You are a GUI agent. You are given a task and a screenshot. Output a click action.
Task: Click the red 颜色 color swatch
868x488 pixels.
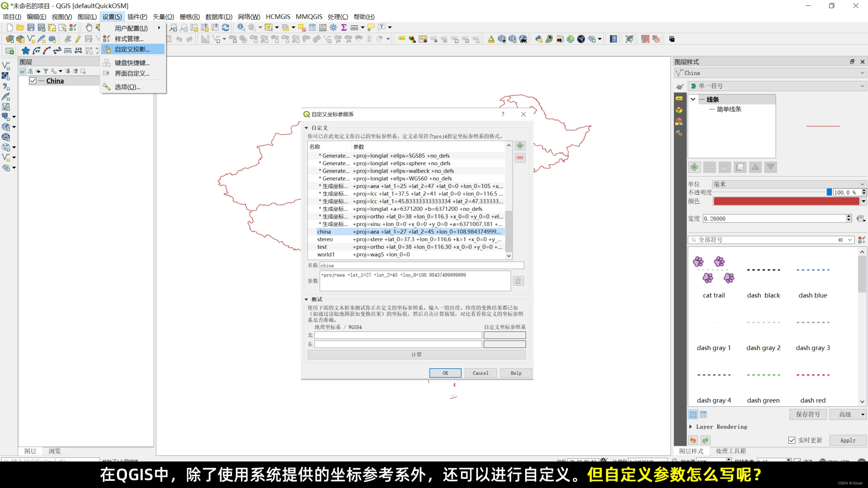pyautogui.click(x=786, y=201)
